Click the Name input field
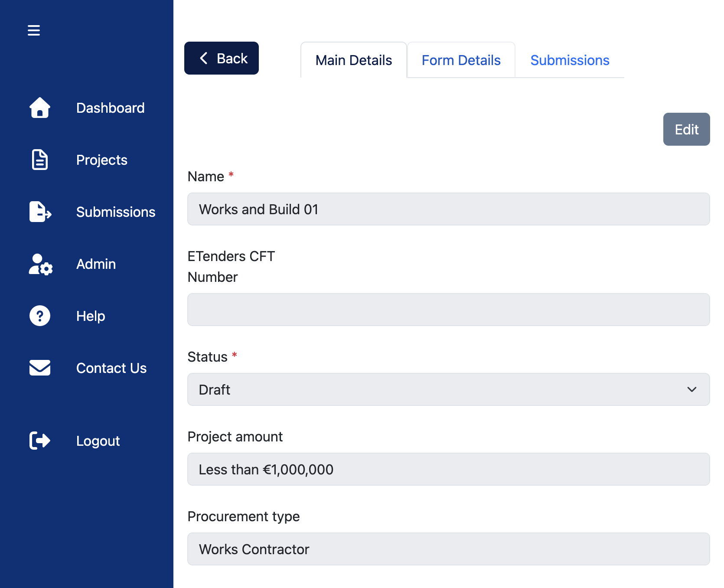Viewport: 724px width, 588px height. 449,209
